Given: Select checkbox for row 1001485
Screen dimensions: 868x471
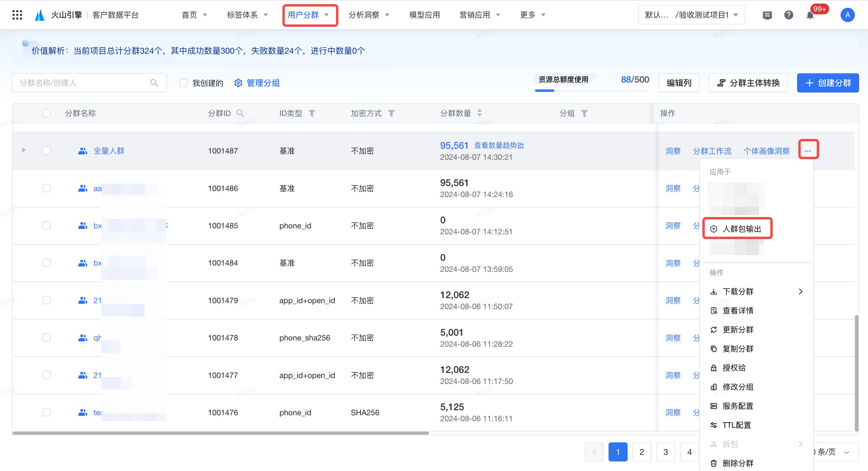Looking at the screenshot, I should pos(46,226).
